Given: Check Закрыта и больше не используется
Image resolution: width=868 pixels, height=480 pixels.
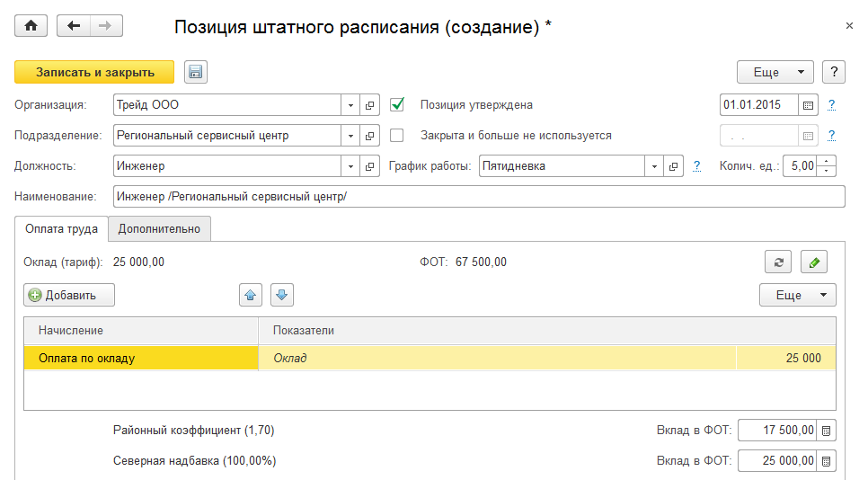Looking at the screenshot, I should [397, 136].
